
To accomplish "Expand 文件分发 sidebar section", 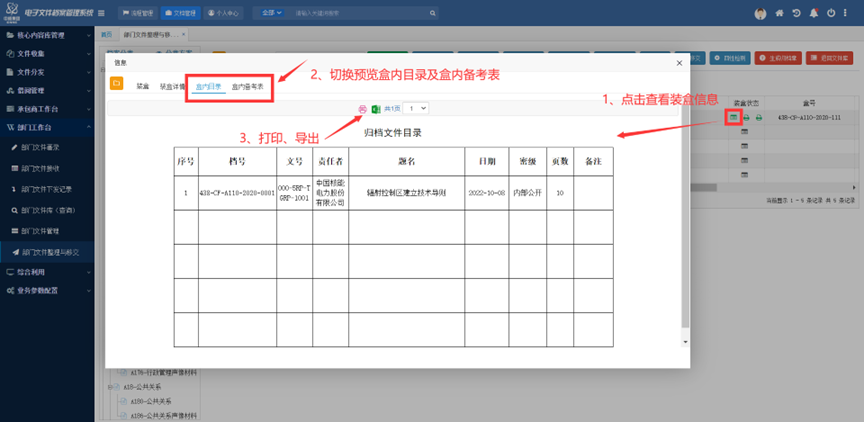I will (47, 72).
